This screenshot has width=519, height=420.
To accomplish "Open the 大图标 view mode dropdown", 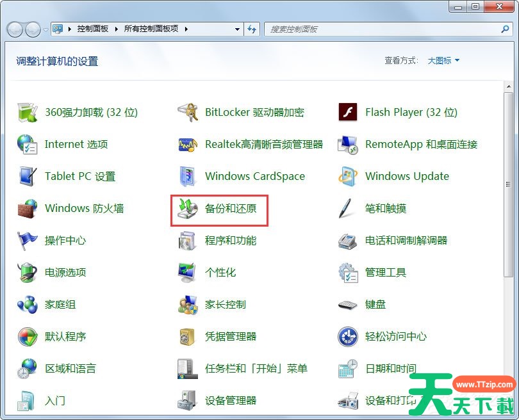I will (x=443, y=61).
